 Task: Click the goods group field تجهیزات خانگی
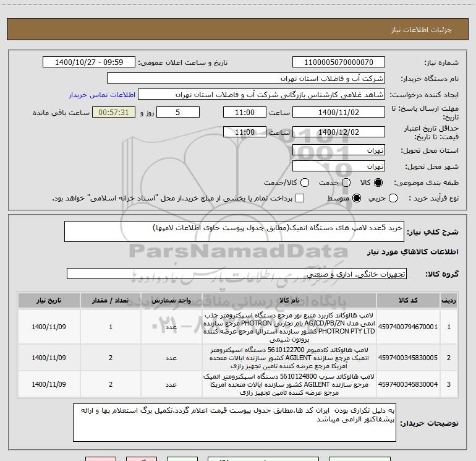point(237,274)
